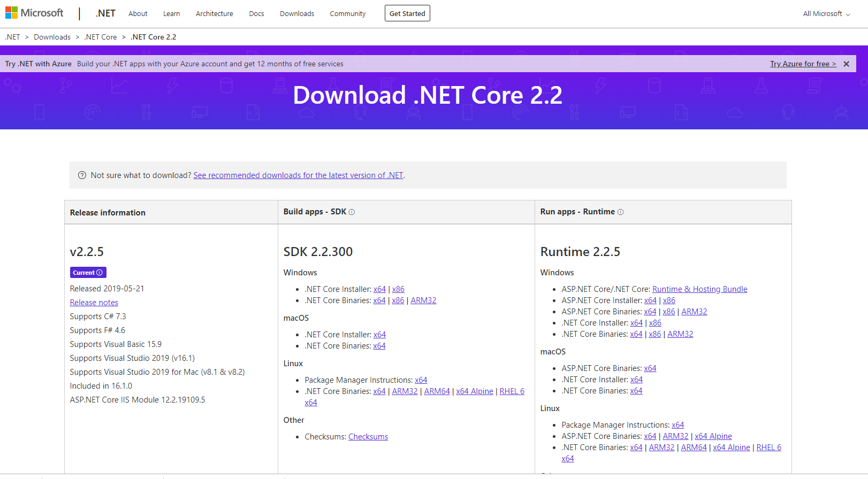
Task: Go to the Community page
Action: [347, 14]
